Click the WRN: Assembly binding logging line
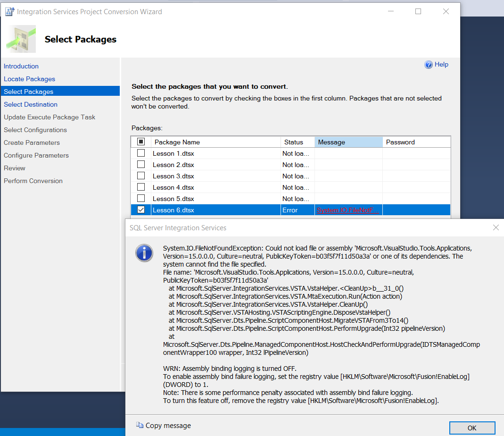 coord(230,369)
